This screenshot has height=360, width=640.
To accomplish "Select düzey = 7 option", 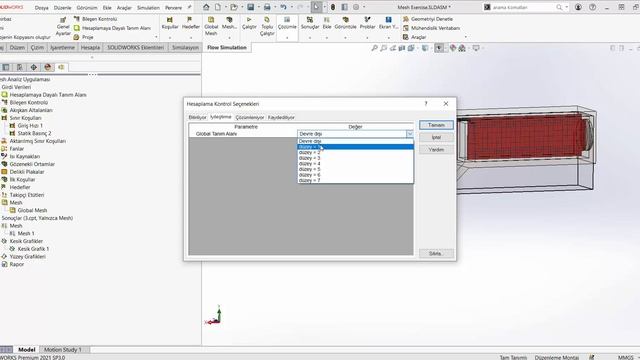I will click(355, 180).
